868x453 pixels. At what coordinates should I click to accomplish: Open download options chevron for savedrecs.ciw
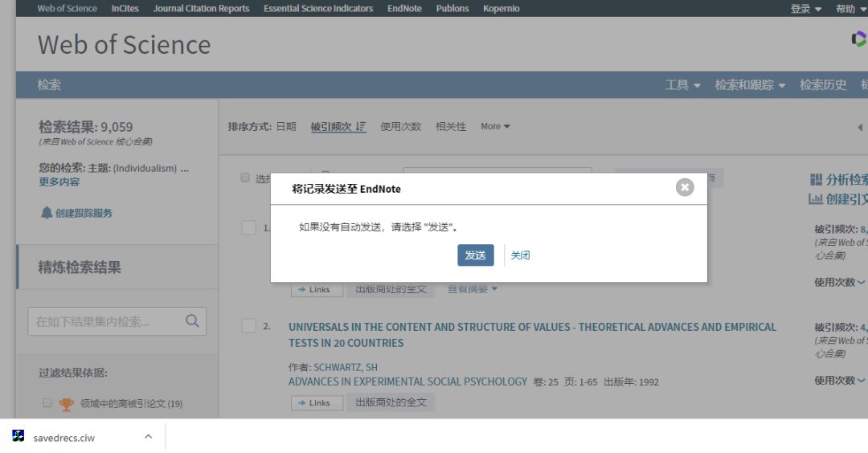pos(149,436)
